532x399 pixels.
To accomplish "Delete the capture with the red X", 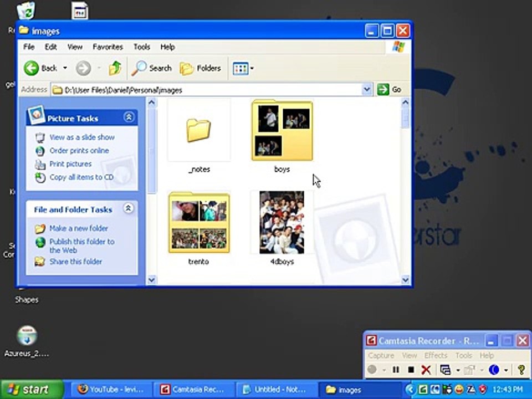I will click(x=426, y=370).
